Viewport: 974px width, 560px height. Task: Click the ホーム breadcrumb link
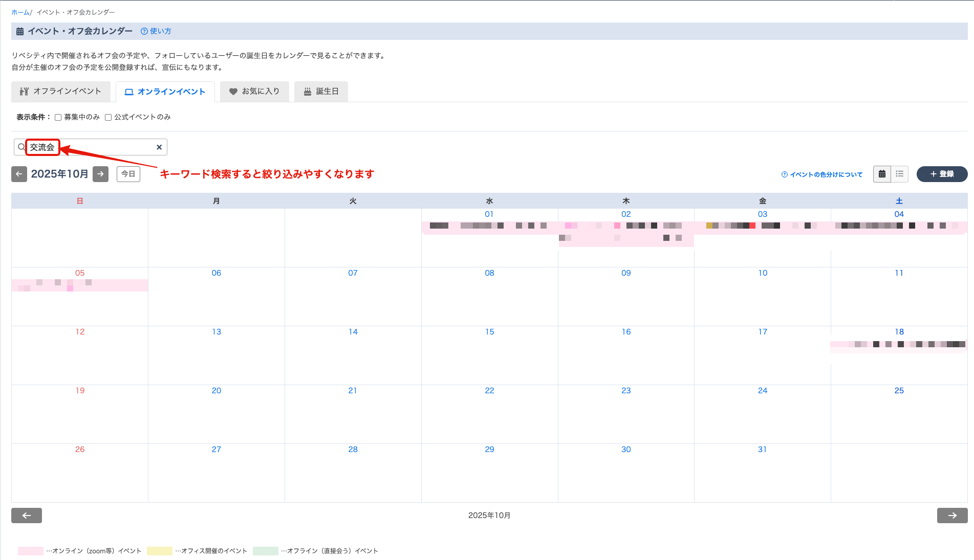(x=20, y=12)
